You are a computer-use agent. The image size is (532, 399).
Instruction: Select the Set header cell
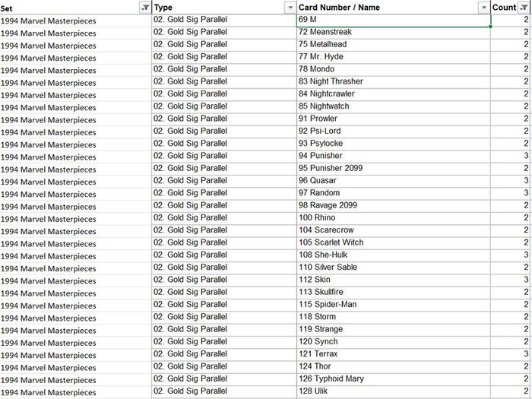pos(75,8)
